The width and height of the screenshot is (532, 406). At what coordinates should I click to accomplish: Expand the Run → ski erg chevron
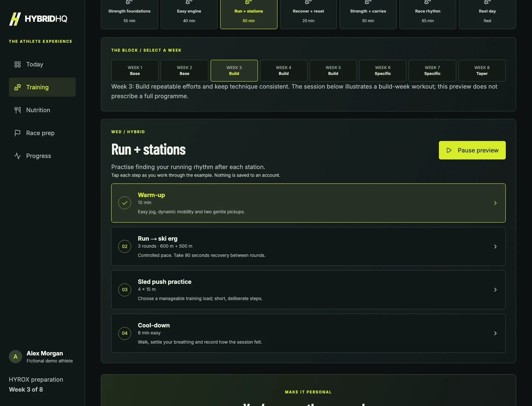point(495,247)
